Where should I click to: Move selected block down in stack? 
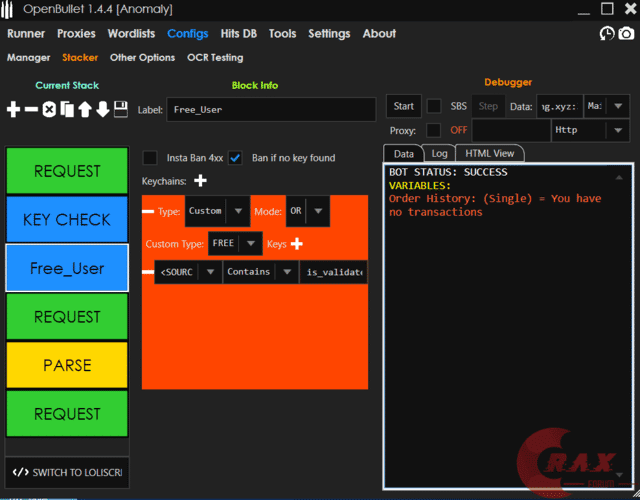point(102,109)
